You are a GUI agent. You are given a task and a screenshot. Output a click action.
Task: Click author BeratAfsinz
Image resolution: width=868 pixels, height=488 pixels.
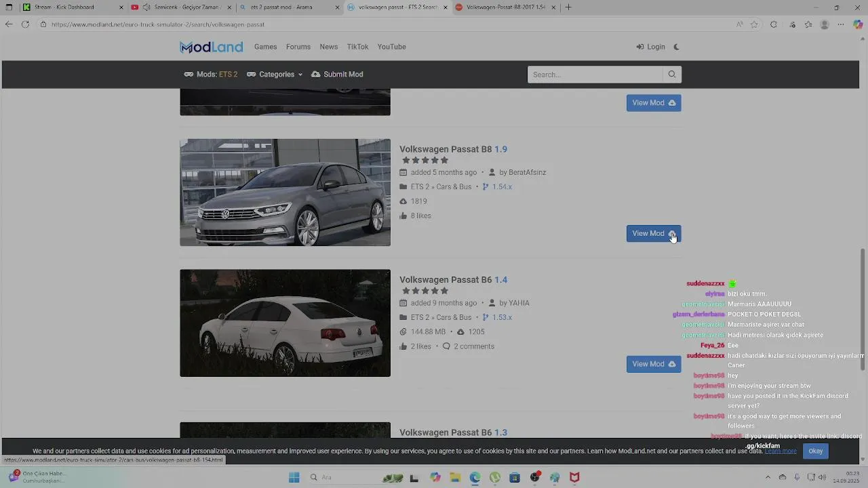point(527,173)
